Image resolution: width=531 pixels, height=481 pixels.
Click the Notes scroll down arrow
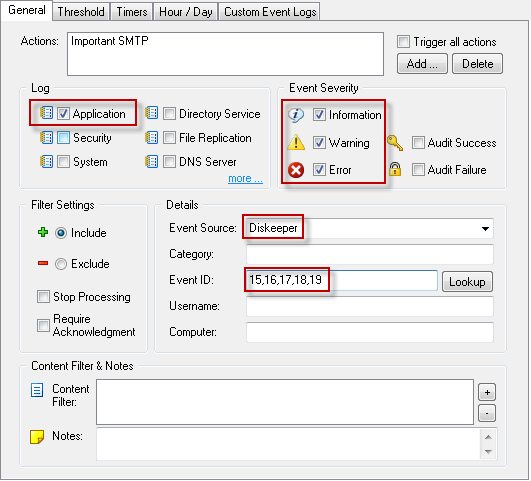click(x=488, y=452)
